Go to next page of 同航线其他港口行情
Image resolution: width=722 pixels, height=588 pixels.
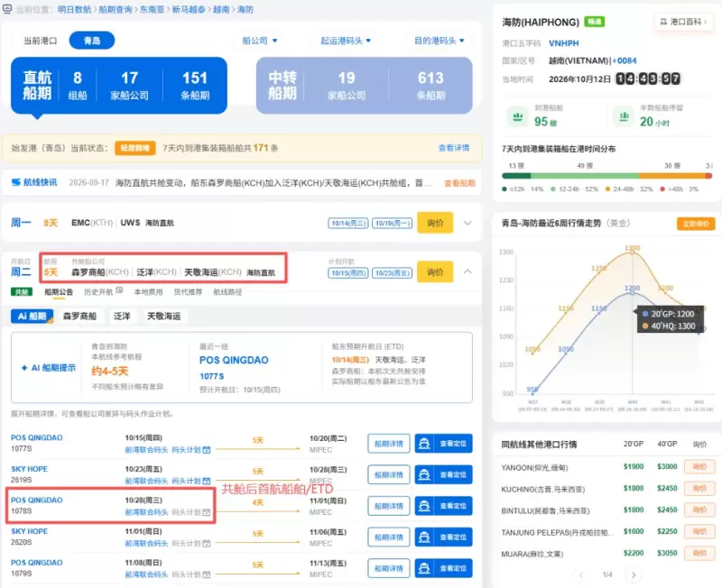634,574
